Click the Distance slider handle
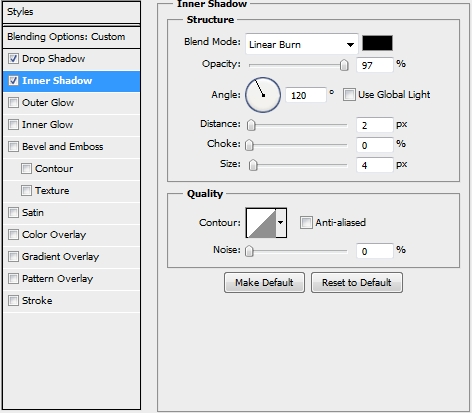This screenshot has width=472, height=413. [x=251, y=125]
